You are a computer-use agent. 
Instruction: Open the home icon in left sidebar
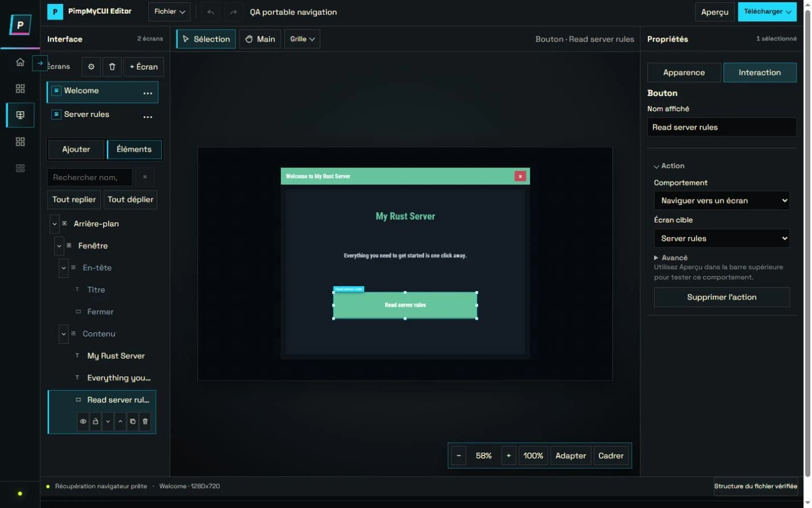coord(20,62)
